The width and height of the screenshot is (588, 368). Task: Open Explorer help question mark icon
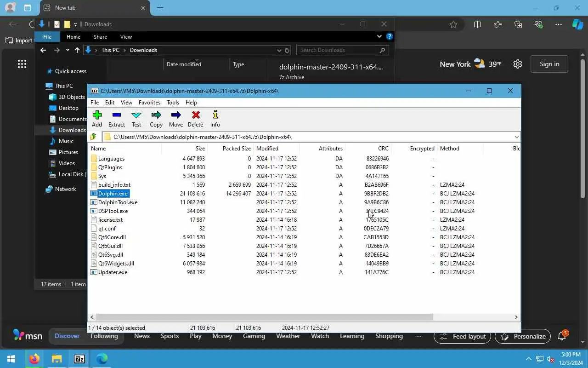click(x=389, y=36)
